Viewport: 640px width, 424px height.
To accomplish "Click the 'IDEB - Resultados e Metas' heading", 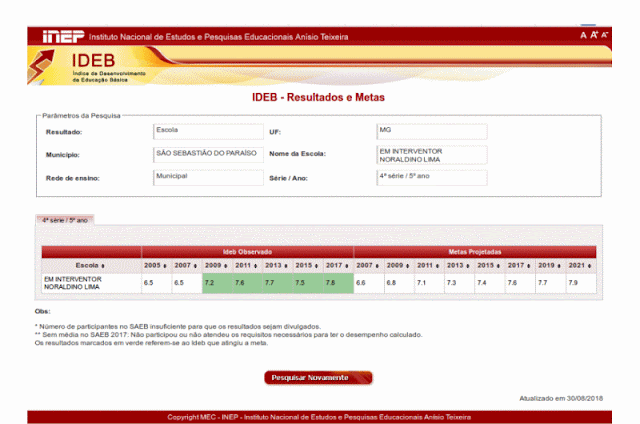I will (x=318, y=98).
